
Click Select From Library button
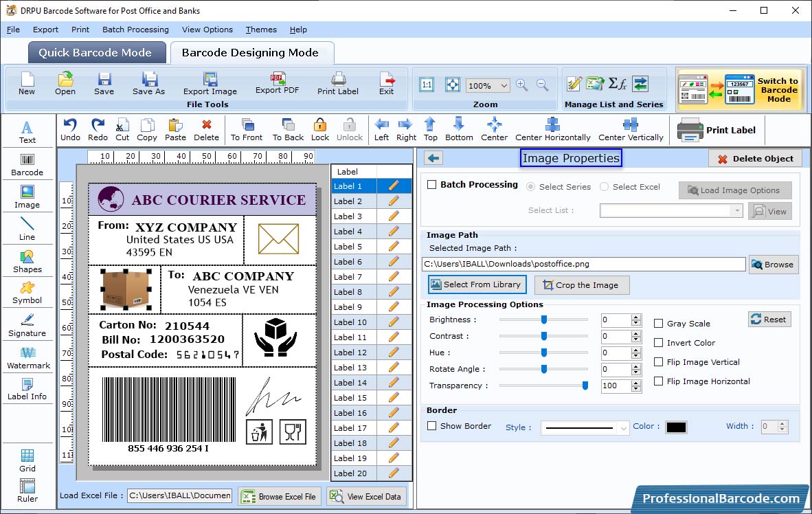pyautogui.click(x=477, y=284)
